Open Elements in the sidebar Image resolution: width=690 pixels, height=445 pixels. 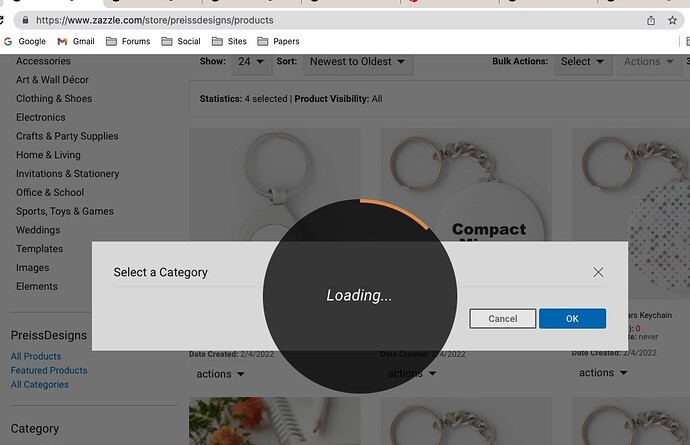tap(37, 287)
